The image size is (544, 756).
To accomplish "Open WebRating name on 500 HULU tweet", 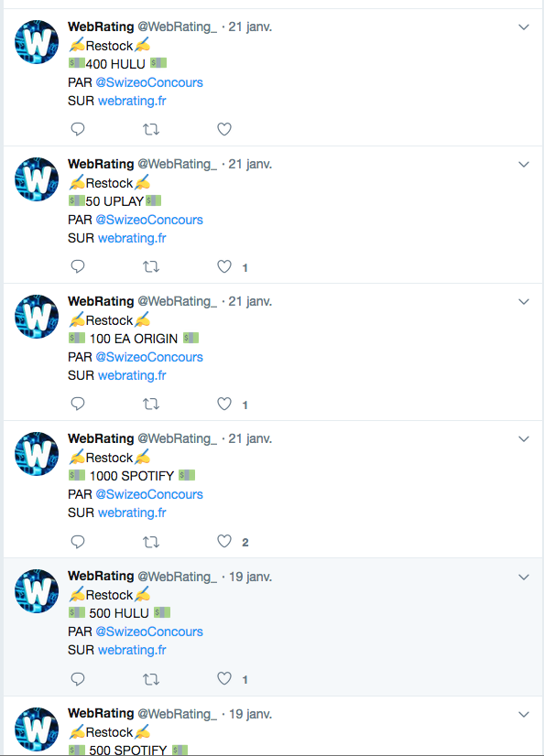I will tap(101, 577).
